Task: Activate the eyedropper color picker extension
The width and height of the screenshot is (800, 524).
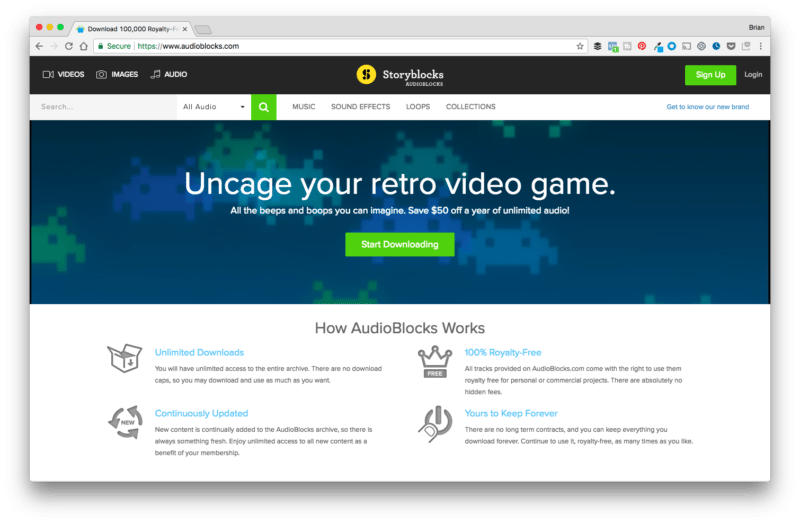Action: (658, 46)
